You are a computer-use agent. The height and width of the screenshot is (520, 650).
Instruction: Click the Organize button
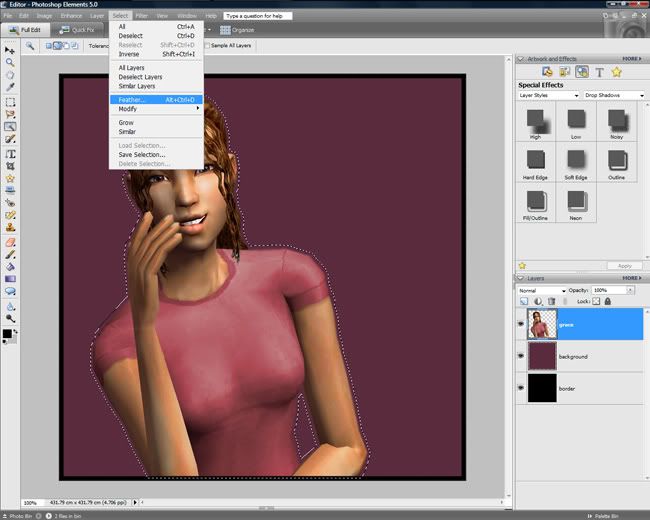point(237,30)
